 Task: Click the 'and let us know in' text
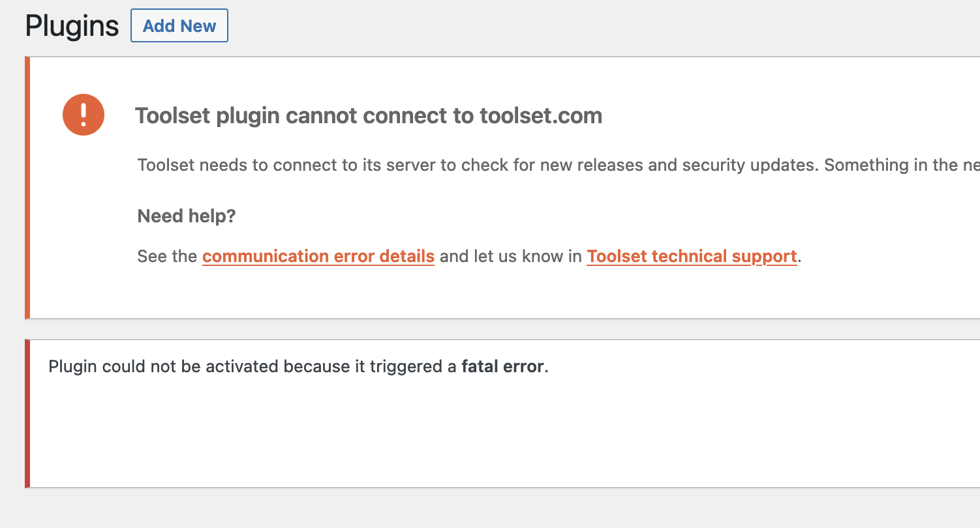click(511, 256)
